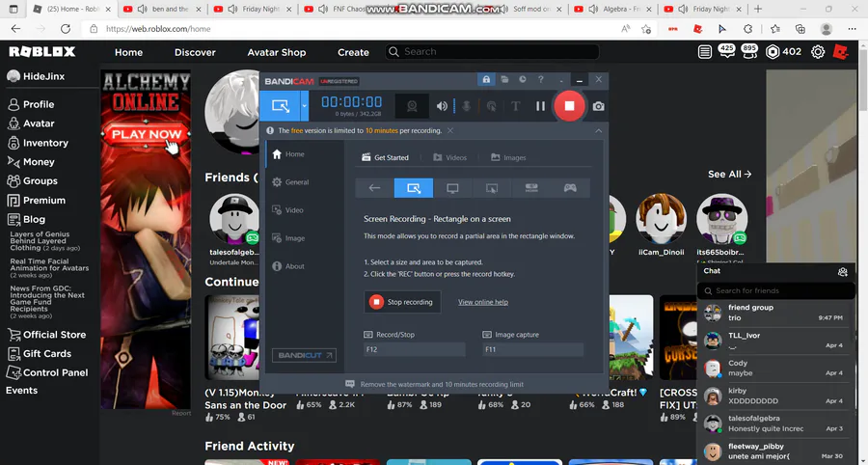Click the Record/Stop hotkey field showing F12

coord(414,350)
